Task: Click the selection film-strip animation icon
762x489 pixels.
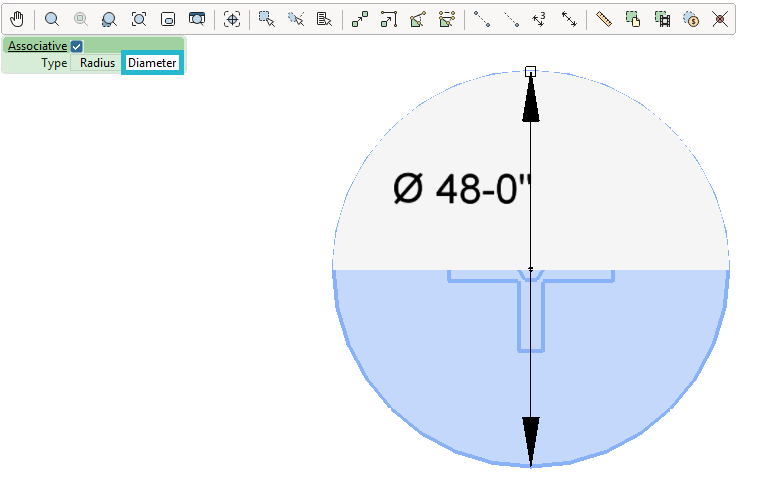Action: (x=662, y=19)
